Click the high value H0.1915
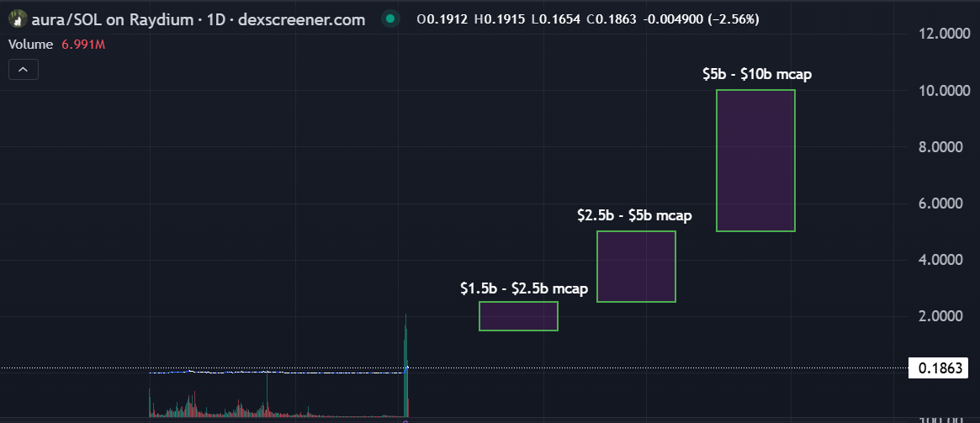 pos(500,19)
